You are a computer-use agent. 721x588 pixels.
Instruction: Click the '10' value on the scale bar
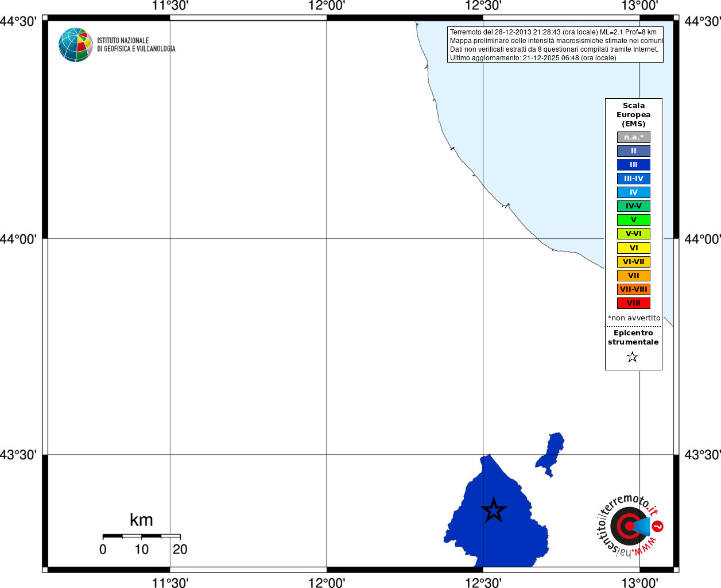(x=142, y=550)
